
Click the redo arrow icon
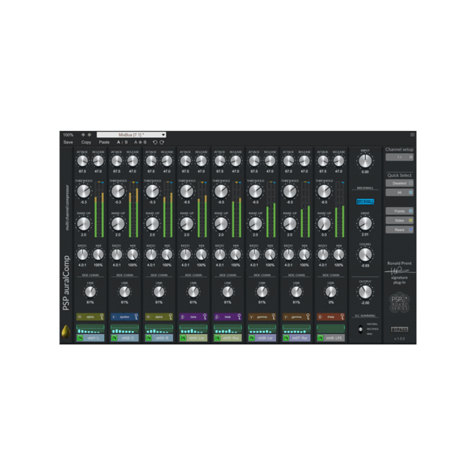162,142
